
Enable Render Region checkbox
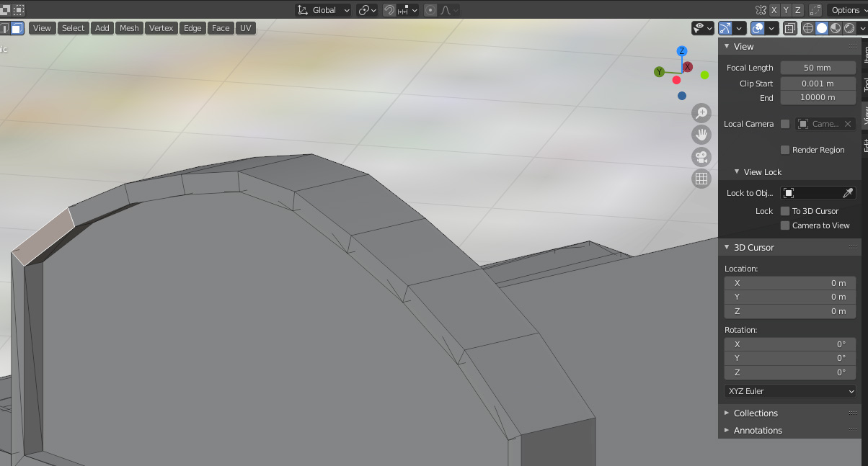785,150
